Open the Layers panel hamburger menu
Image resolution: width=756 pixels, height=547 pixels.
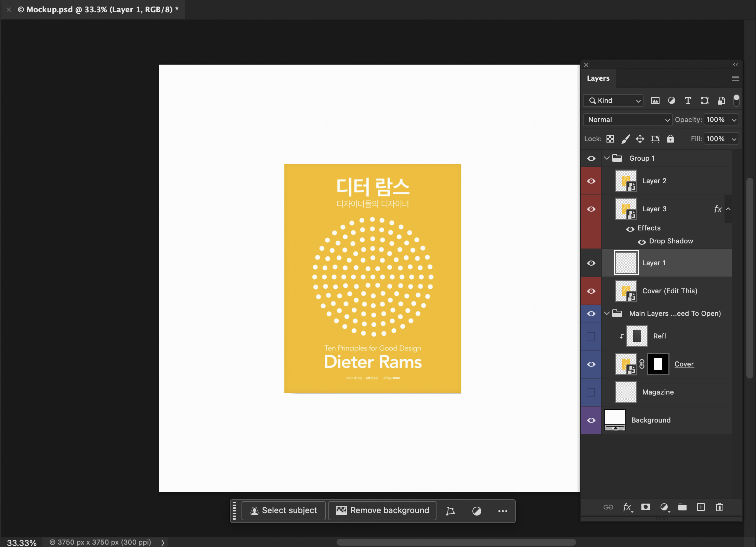pyautogui.click(x=735, y=78)
